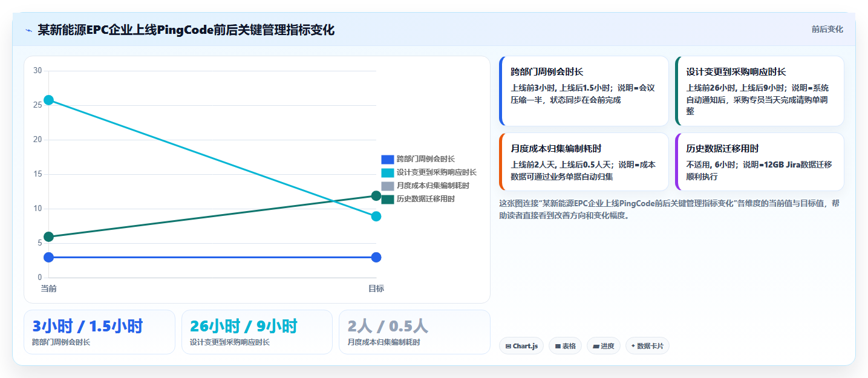
Task: Click the lightning icon beside the title
Action: pyautogui.click(x=28, y=30)
